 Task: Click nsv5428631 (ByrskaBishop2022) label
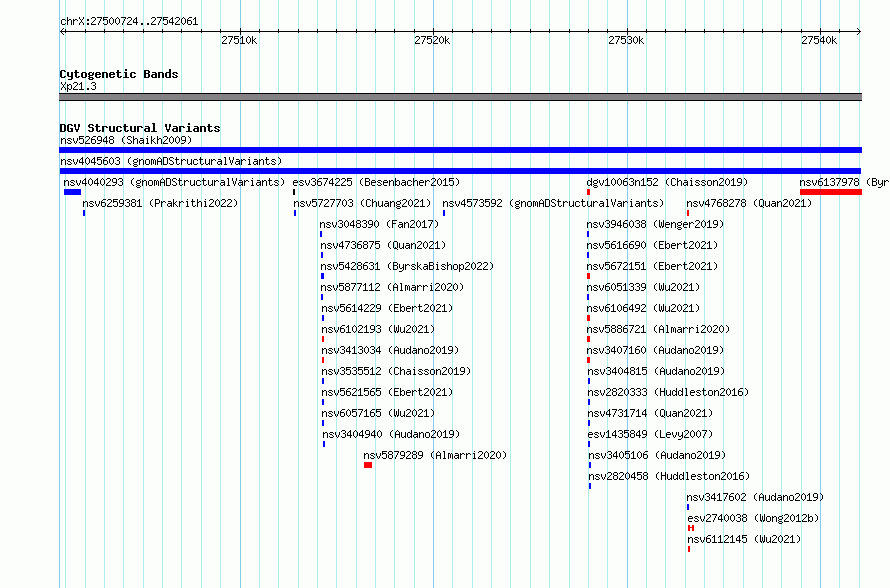(407, 266)
